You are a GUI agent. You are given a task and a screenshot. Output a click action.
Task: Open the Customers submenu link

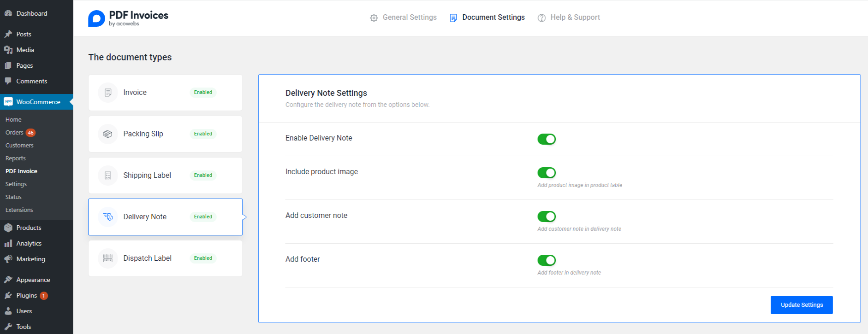tap(19, 145)
